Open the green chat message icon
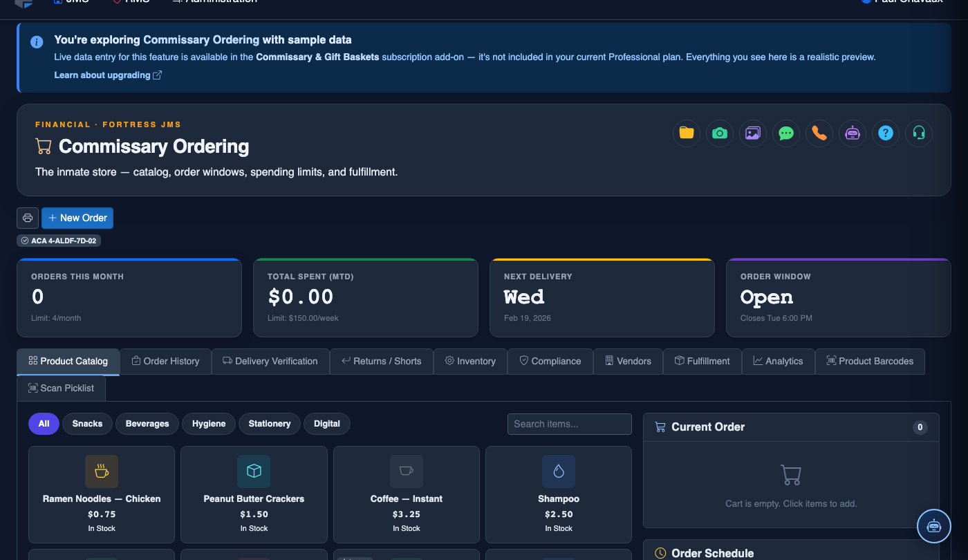Image resolution: width=968 pixels, height=560 pixels. click(x=786, y=133)
